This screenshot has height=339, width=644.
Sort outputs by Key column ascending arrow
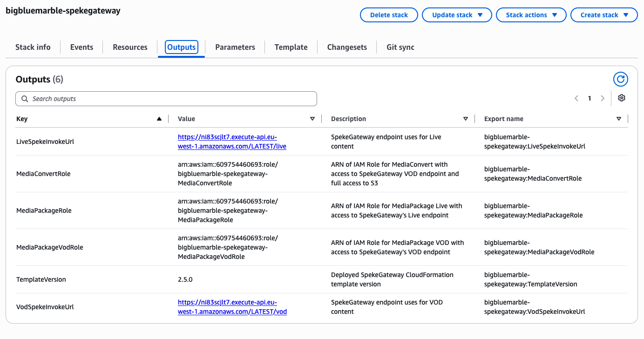click(159, 119)
